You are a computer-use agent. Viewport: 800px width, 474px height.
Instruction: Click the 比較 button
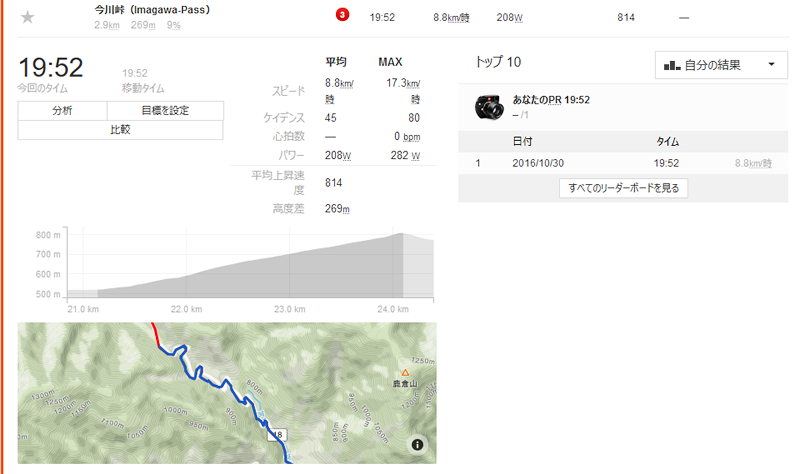(x=120, y=130)
